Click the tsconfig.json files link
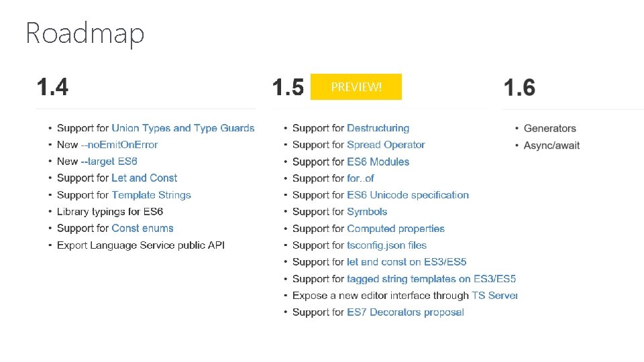 pos(386,245)
